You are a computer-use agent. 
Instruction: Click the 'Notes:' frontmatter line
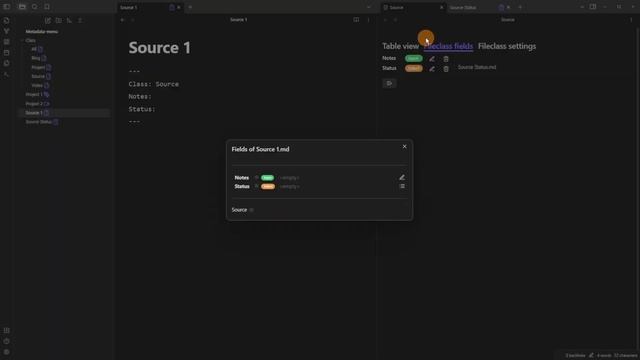pos(140,97)
